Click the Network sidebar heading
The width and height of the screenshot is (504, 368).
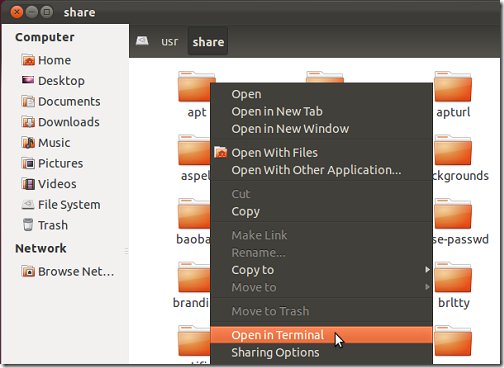41,248
